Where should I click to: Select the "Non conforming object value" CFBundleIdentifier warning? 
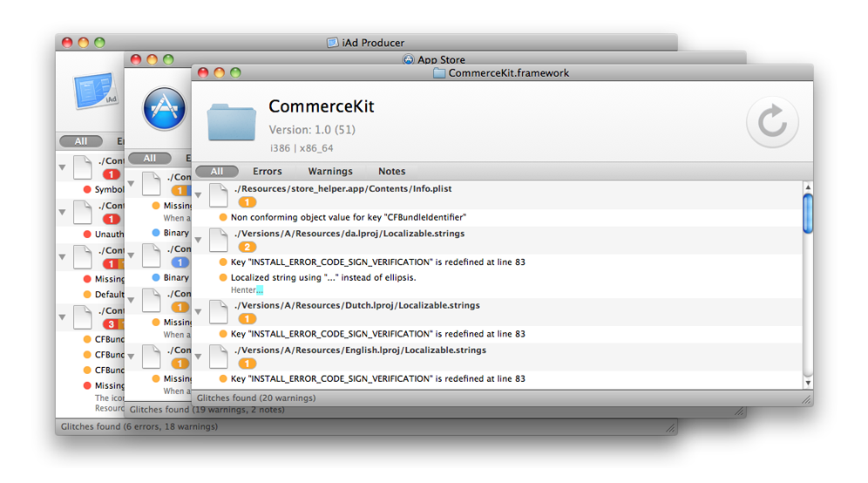tap(349, 217)
